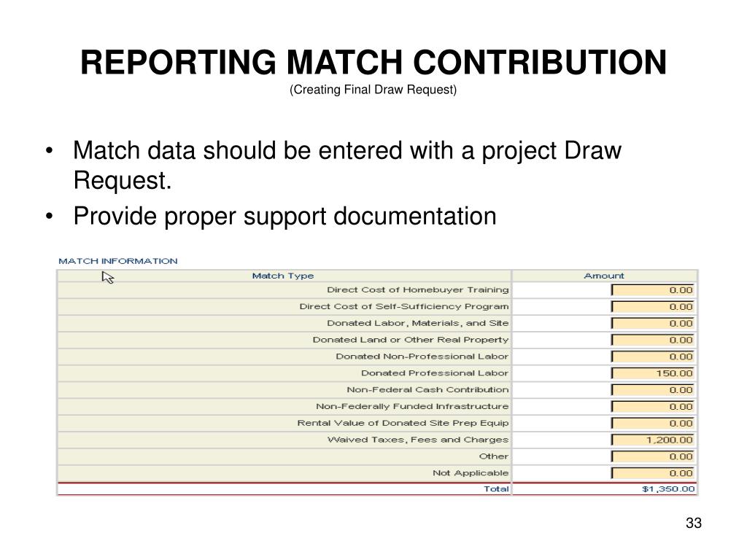The width and height of the screenshot is (747, 560).
Task: Click the Other match type amount field
Action: pyautogui.click(x=653, y=456)
